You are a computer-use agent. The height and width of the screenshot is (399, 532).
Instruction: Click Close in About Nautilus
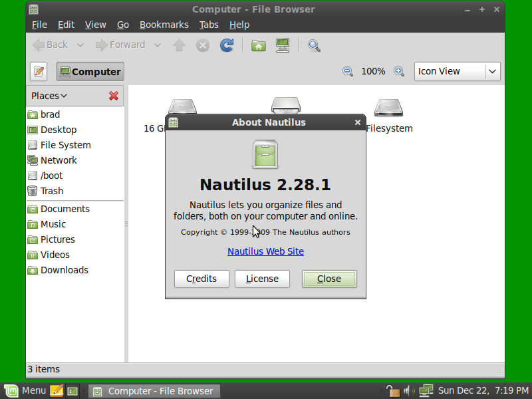329,279
